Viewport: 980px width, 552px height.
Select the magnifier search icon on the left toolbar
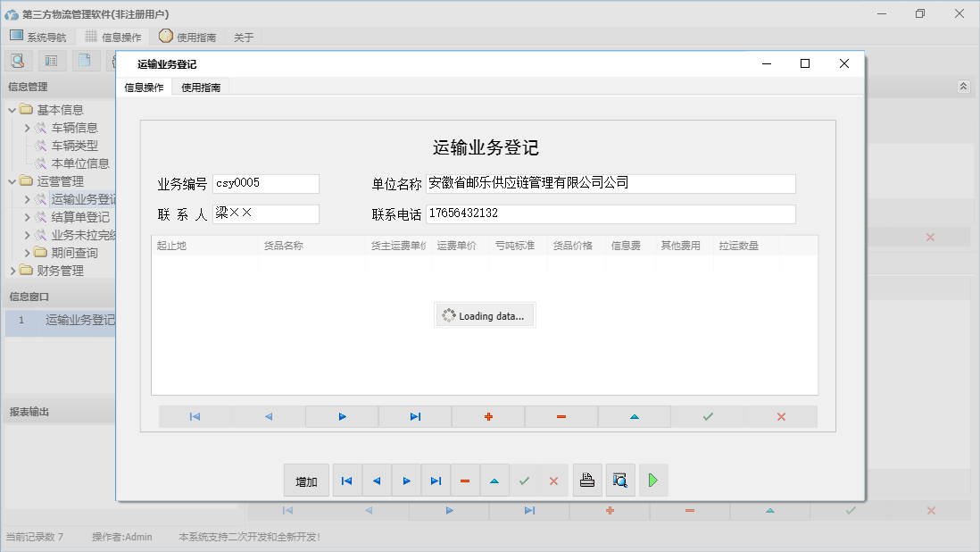point(18,60)
